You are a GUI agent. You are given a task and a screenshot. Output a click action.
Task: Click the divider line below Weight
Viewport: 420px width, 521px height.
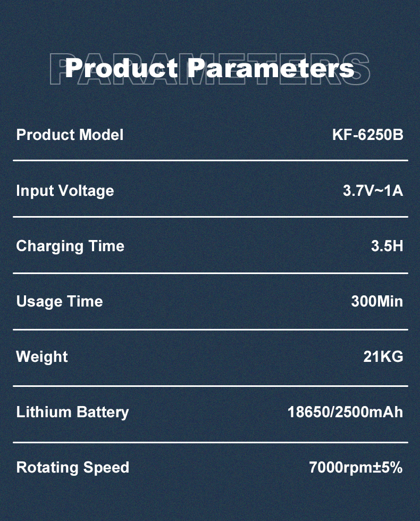click(211, 386)
